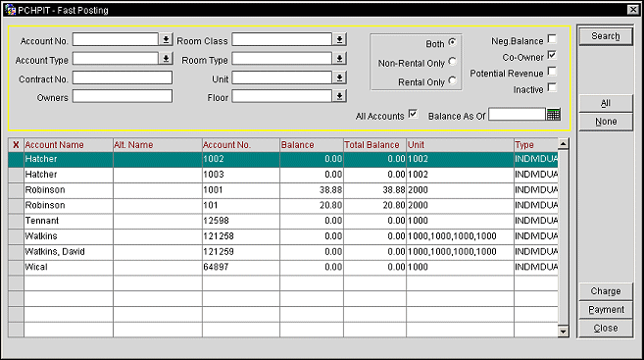Click account number 121259
644x360 pixels.
(x=241, y=252)
